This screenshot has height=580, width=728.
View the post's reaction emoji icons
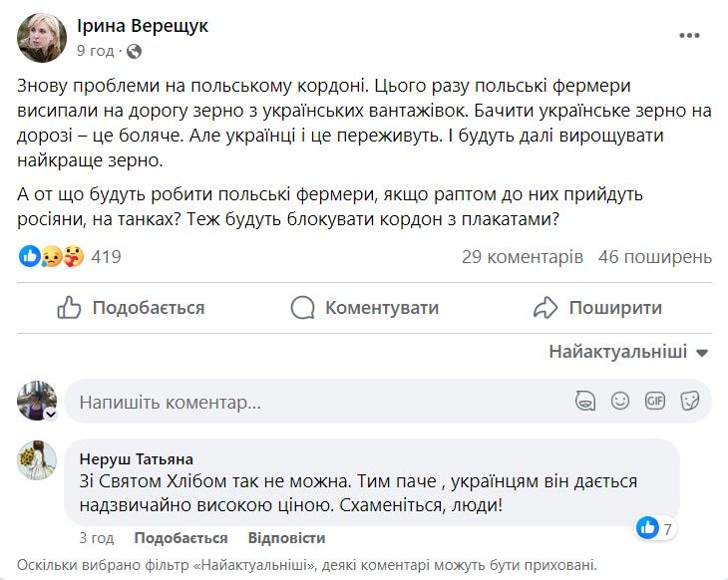pos(50,257)
